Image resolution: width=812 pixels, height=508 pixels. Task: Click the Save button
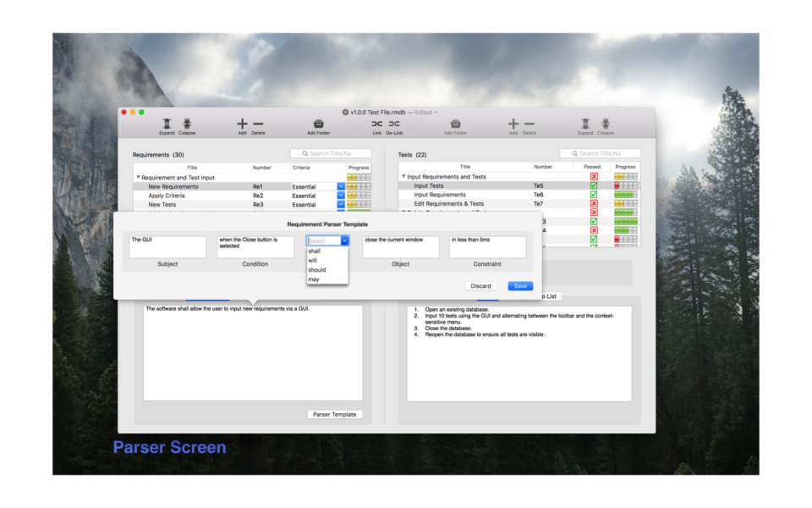520,286
